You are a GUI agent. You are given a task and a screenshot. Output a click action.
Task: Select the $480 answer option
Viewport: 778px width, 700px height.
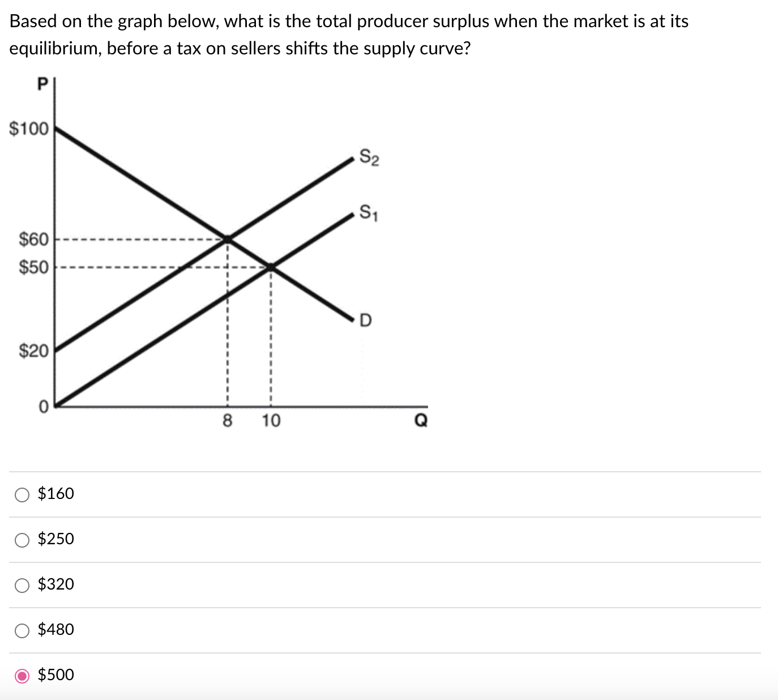[x=22, y=630]
